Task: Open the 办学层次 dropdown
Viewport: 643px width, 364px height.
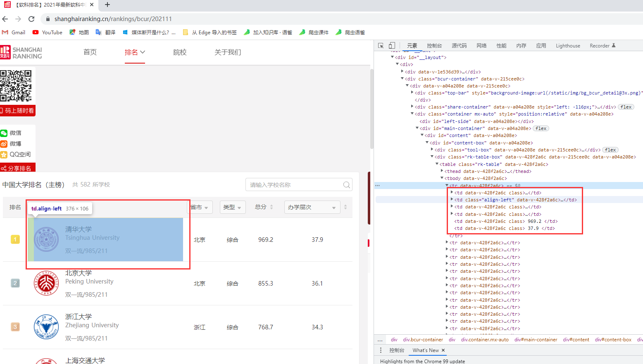Action: tap(312, 207)
